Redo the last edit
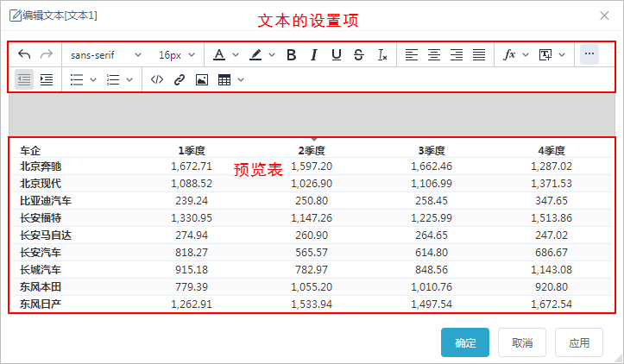Image resolution: width=624 pixels, height=364 pixels. 47,54
